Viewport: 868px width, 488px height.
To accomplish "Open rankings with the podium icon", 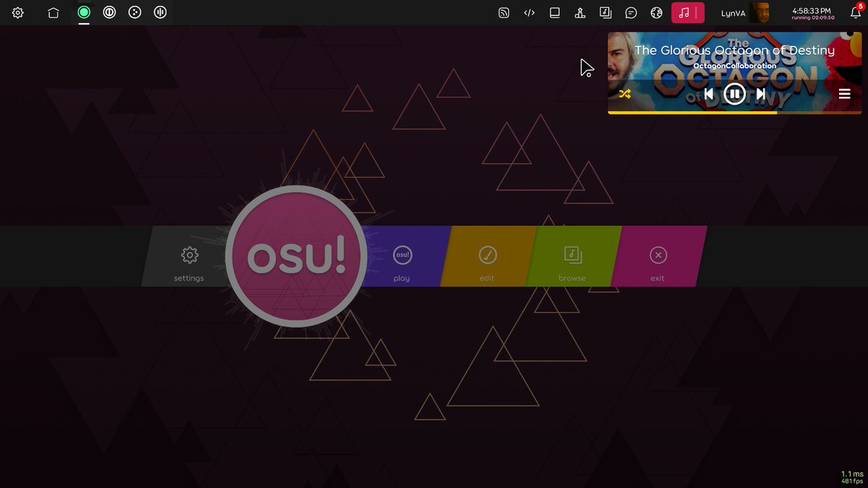I will pos(580,12).
